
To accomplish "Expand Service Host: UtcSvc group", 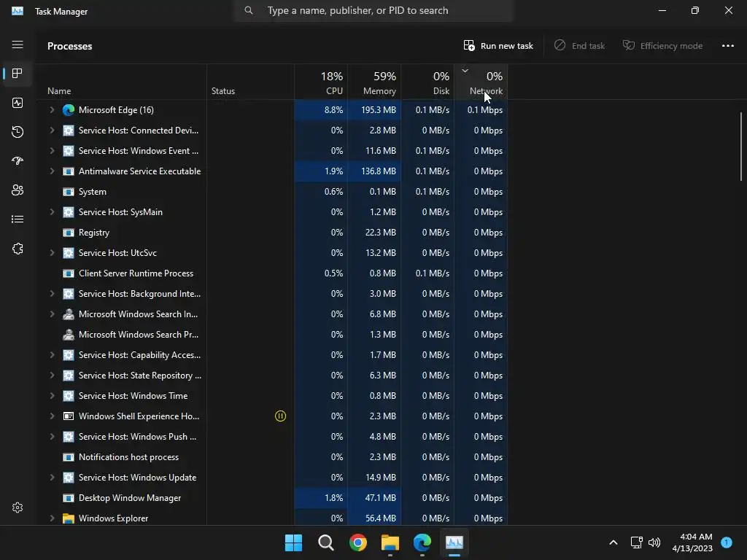I will tap(52, 253).
